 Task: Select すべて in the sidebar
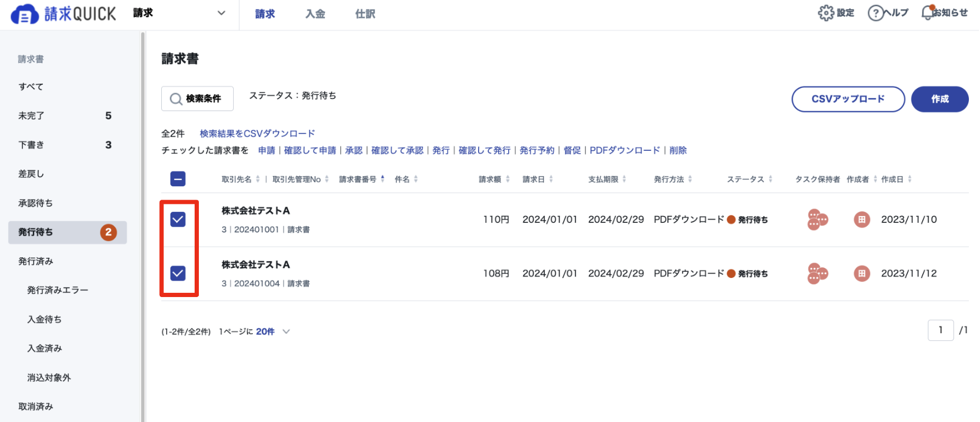68,87
